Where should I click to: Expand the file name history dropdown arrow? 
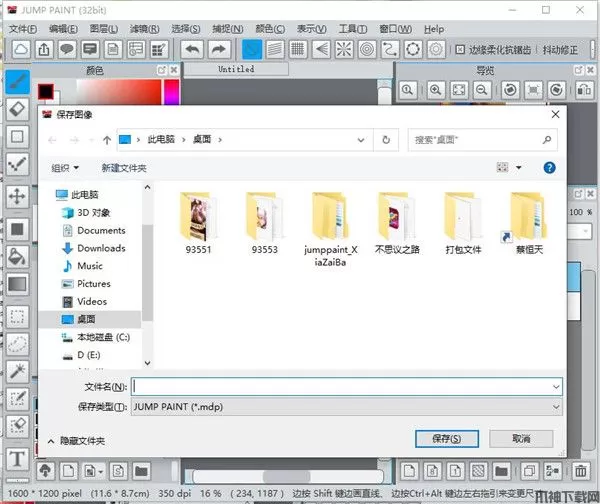click(555, 386)
